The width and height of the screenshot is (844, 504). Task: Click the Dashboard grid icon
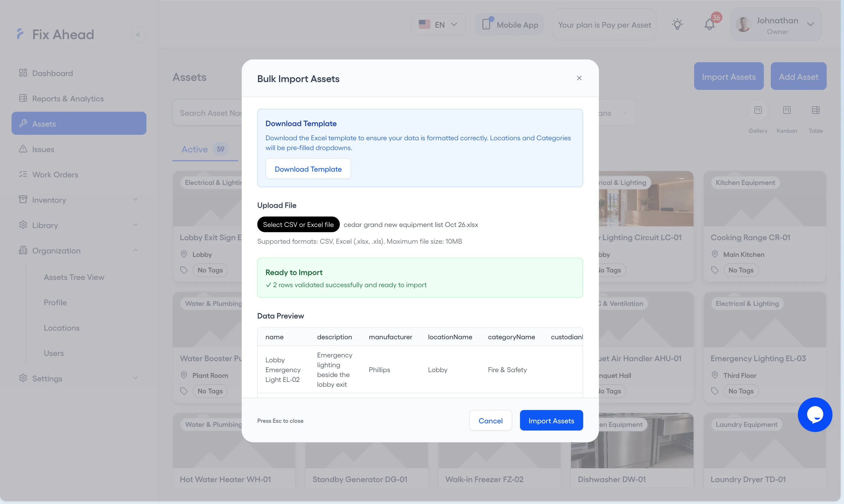tap(23, 73)
